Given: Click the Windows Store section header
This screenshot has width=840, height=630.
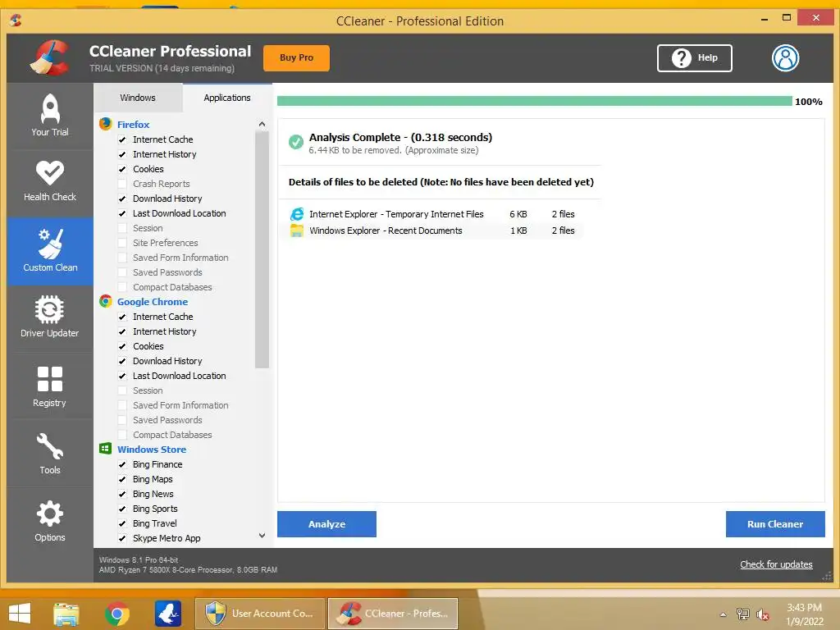Looking at the screenshot, I should pos(152,450).
